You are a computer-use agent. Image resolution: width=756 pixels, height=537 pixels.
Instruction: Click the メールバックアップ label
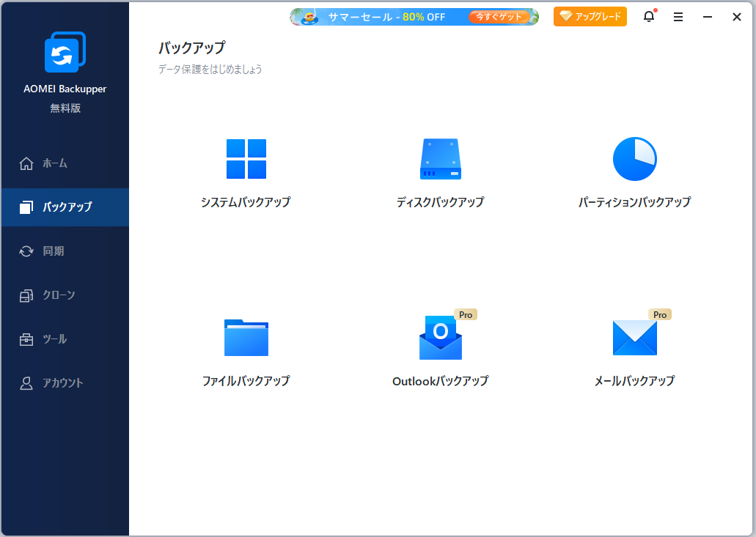point(634,381)
